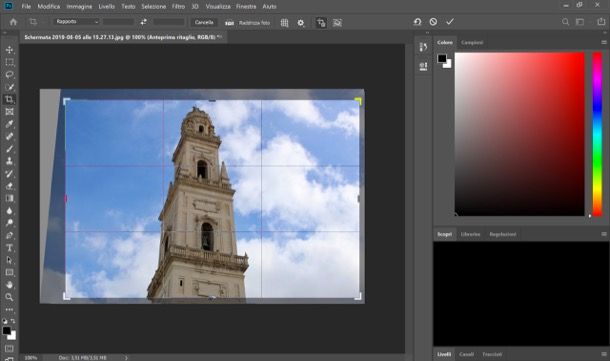Select the Zoom magnifier tool
This screenshot has width=610, height=361.
9,297
